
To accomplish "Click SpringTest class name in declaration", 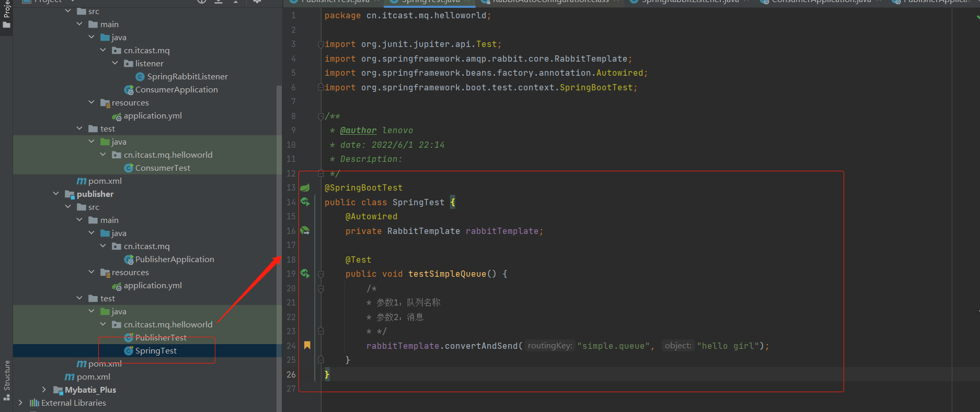I will click(418, 203).
